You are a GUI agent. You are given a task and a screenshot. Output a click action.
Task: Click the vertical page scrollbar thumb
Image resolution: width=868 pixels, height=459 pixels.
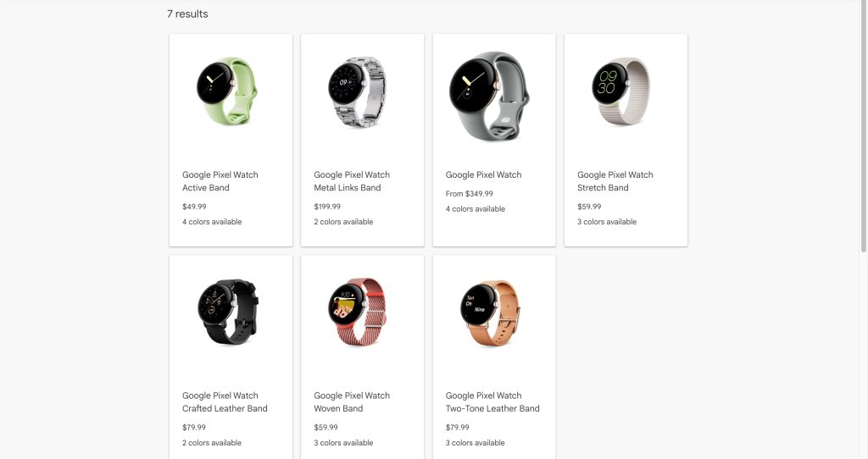[864, 127]
